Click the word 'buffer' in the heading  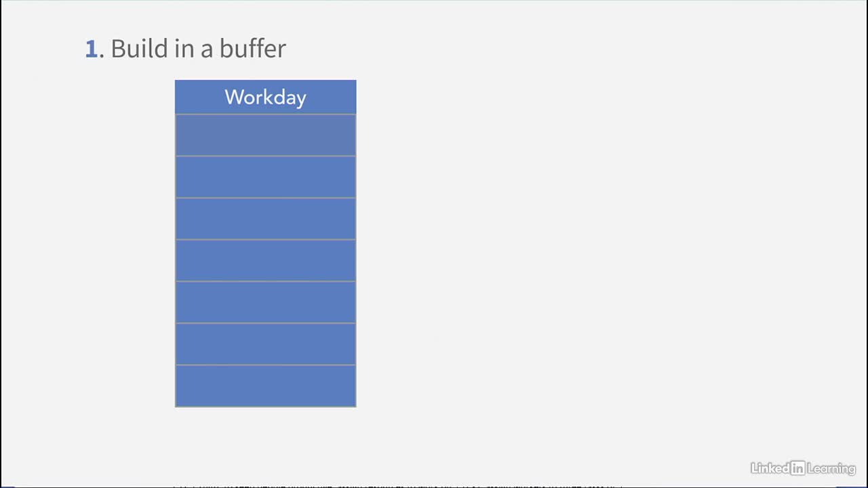(252, 49)
